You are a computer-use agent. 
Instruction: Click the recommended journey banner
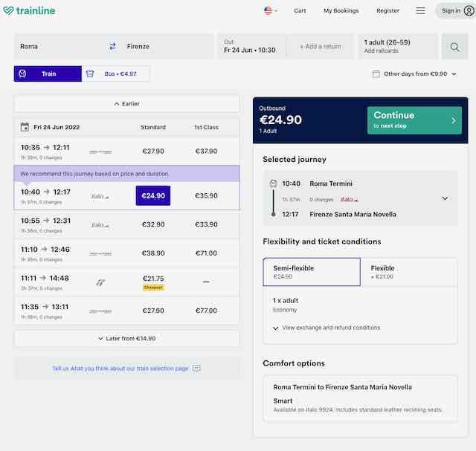click(126, 174)
